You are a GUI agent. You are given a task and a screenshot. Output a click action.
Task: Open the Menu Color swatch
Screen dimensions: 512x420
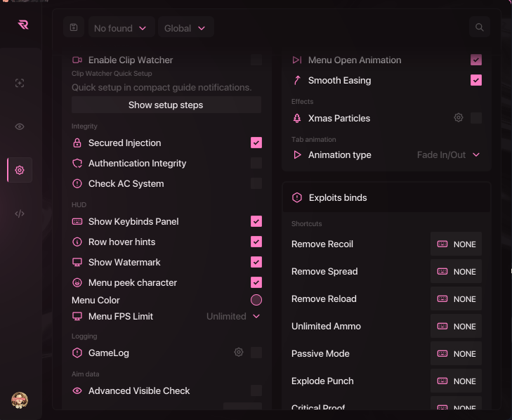256,300
